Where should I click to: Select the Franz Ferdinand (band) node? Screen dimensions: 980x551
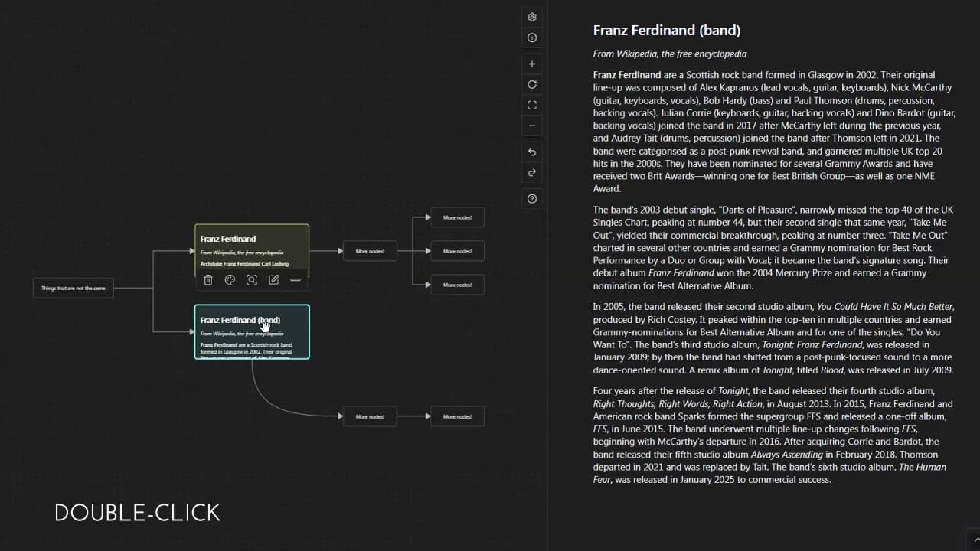(x=252, y=332)
